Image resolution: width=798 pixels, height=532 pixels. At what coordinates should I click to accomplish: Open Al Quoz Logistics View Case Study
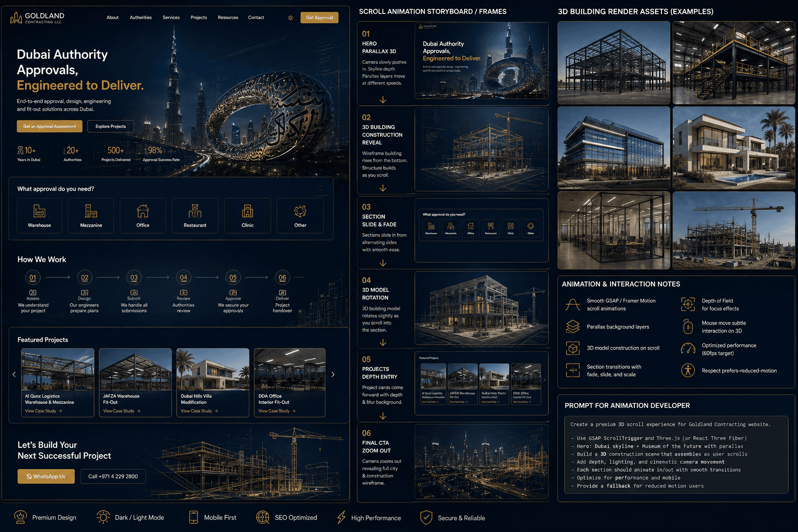[x=44, y=411]
